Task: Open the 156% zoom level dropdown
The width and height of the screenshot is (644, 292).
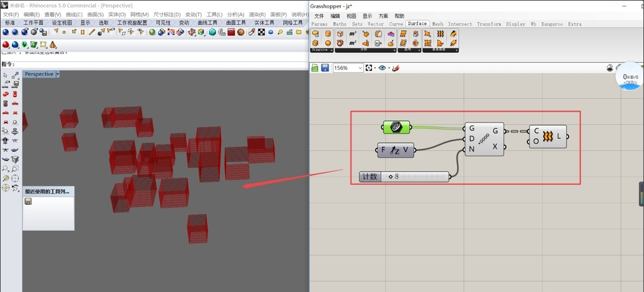Action: pos(359,68)
